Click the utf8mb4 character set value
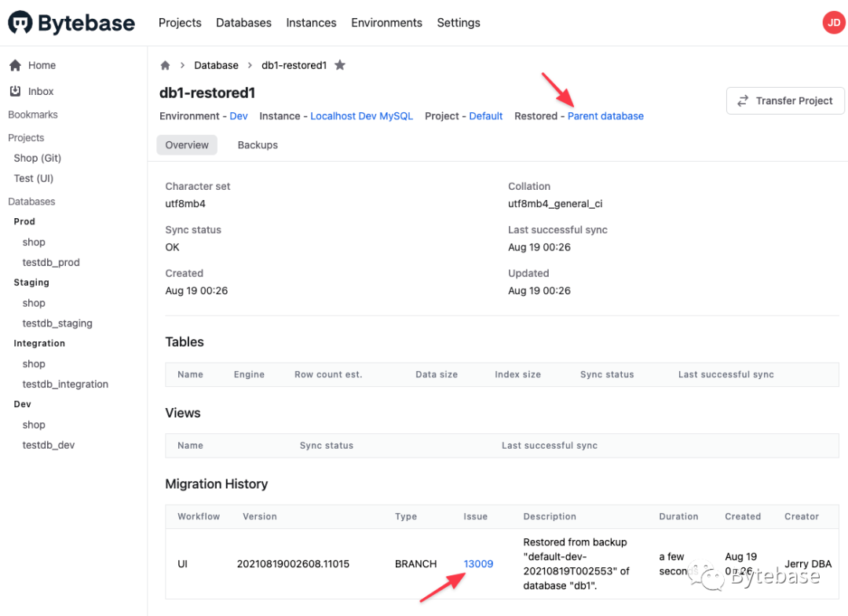 185,204
